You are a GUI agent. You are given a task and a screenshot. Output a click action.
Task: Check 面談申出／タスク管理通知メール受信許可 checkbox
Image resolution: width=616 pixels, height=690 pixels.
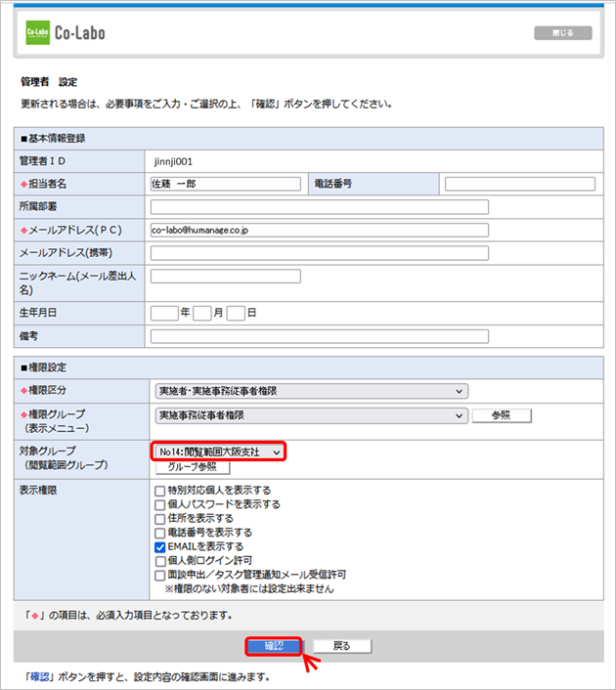tap(160, 576)
